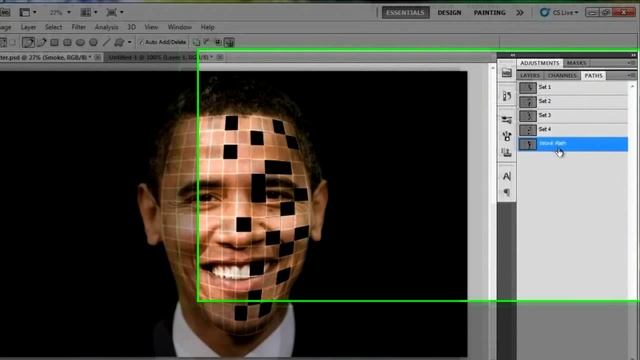
Task: Open the Filter menu
Action: point(79,27)
